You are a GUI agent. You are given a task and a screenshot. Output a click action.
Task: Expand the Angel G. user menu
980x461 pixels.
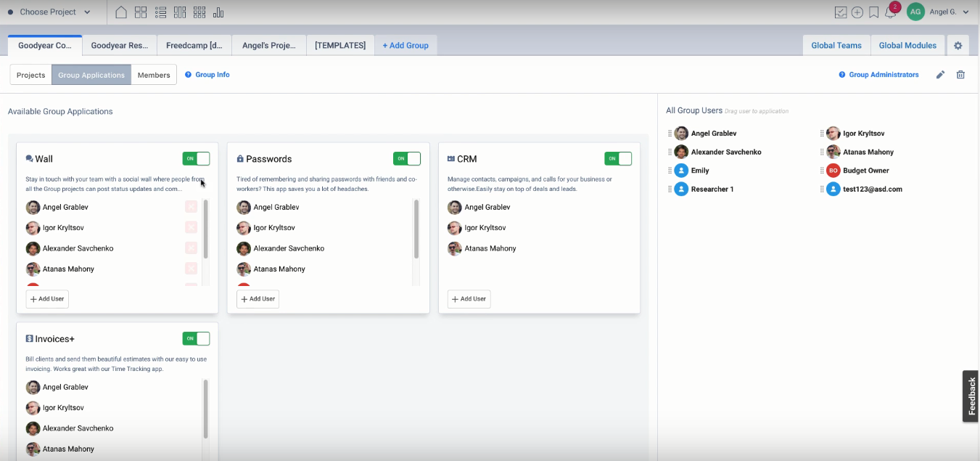point(948,12)
